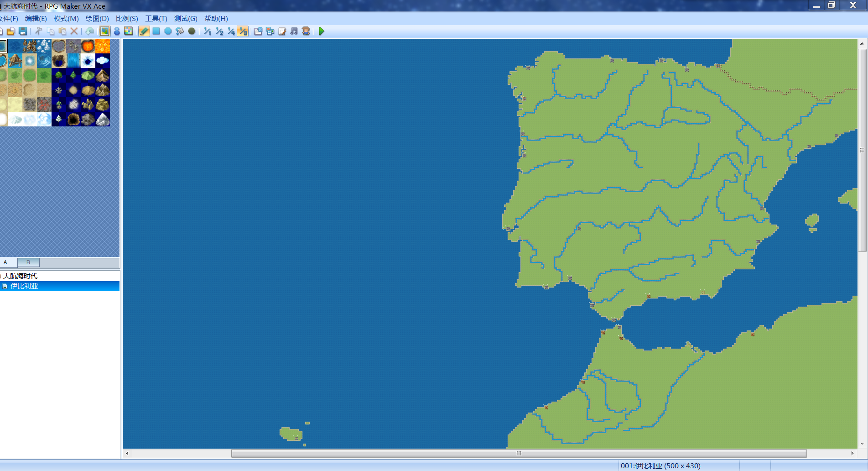The height and width of the screenshot is (471, 868).
Task: Switch to tileset tab B
Action: point(28,262)
